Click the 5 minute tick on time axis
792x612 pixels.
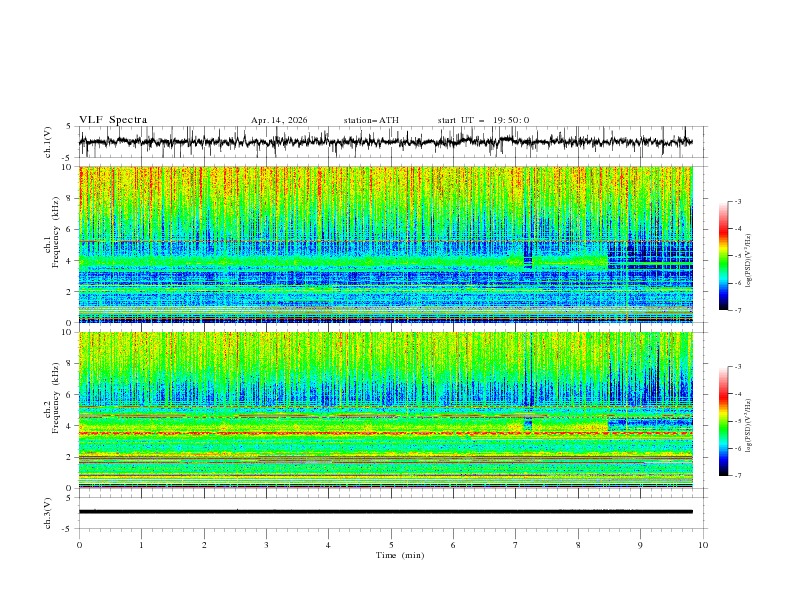[x=391, y=545]
